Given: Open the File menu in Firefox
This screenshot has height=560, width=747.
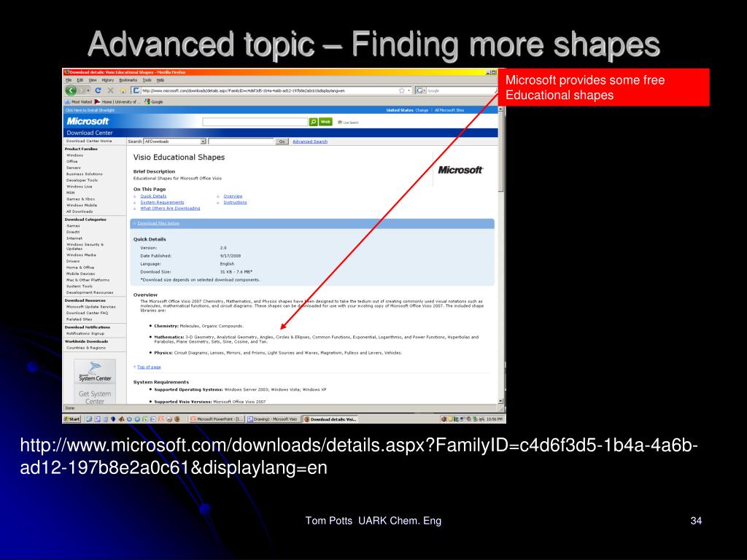Looking at the screenshot, I should click(x=68, y=80).
